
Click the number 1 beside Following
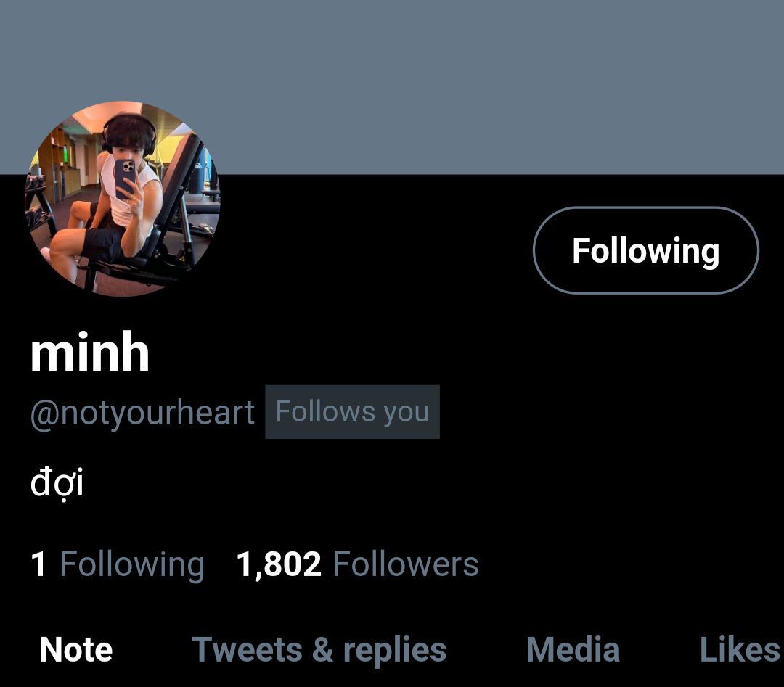coord(38,564)
